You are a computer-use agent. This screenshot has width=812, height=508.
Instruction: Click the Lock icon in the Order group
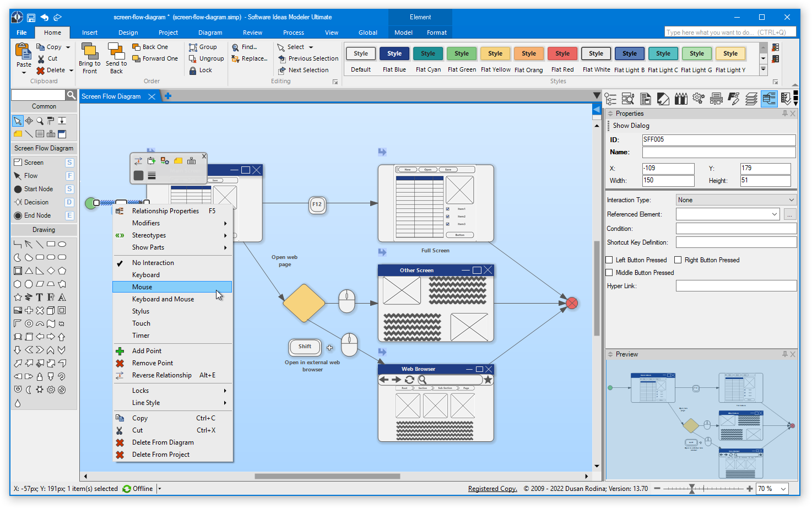(193, 70)
